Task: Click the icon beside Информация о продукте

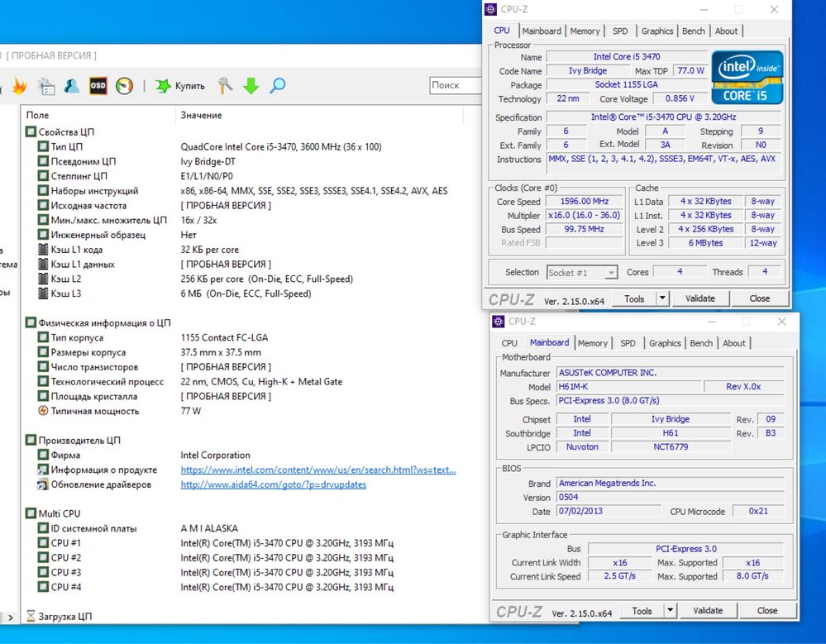Action: [43, 470]
